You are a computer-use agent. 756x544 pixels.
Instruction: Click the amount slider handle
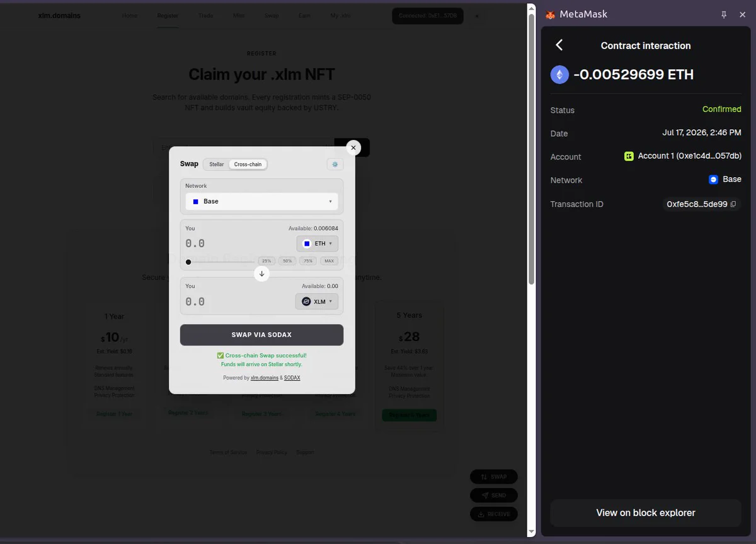188,262
